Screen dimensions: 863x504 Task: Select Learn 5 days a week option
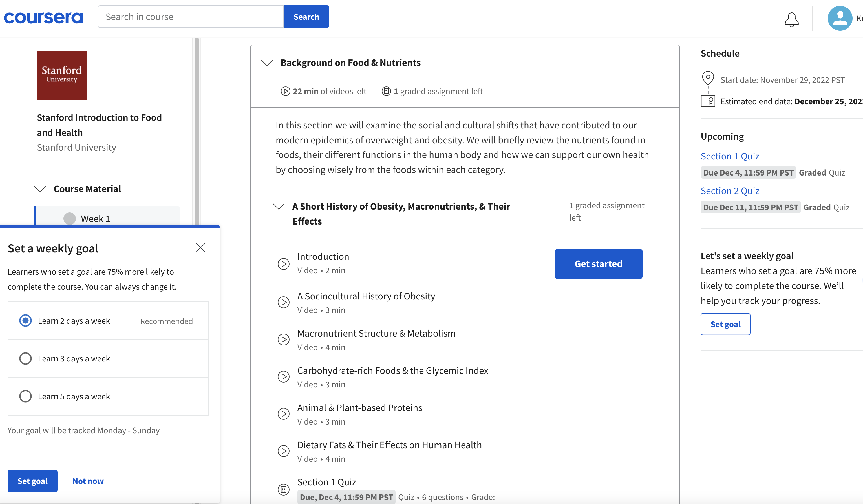[25, 396]
